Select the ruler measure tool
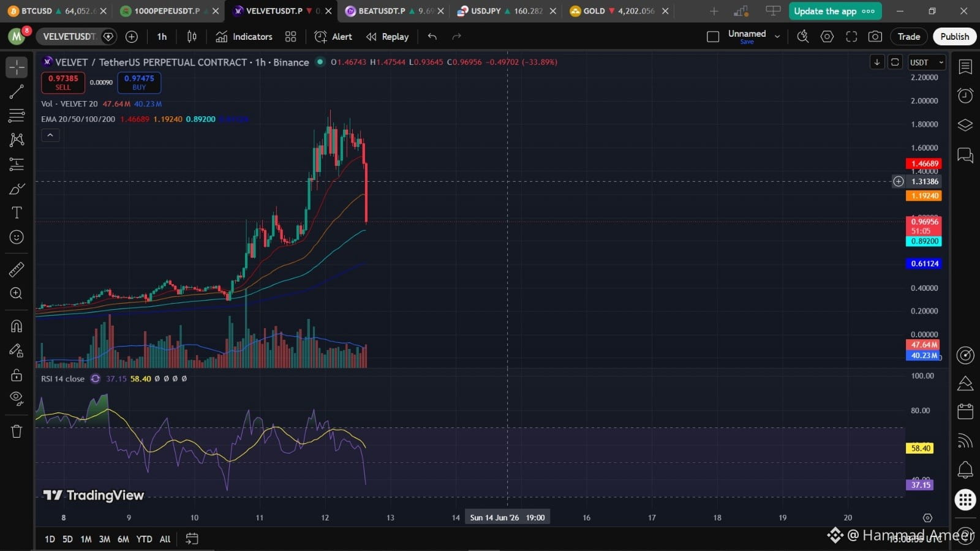Image resolution: width=980 pixels, height=551 pixels. click(x=17, y=269)
